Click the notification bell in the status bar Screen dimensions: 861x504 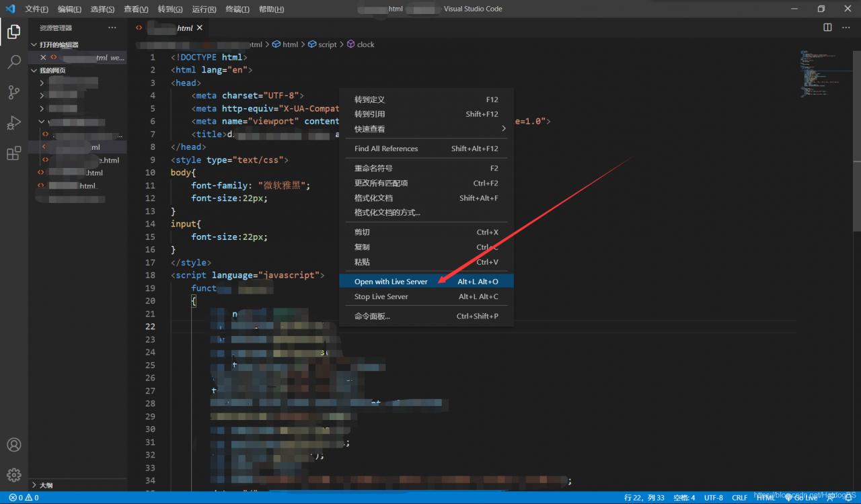(x=850, y=498)
